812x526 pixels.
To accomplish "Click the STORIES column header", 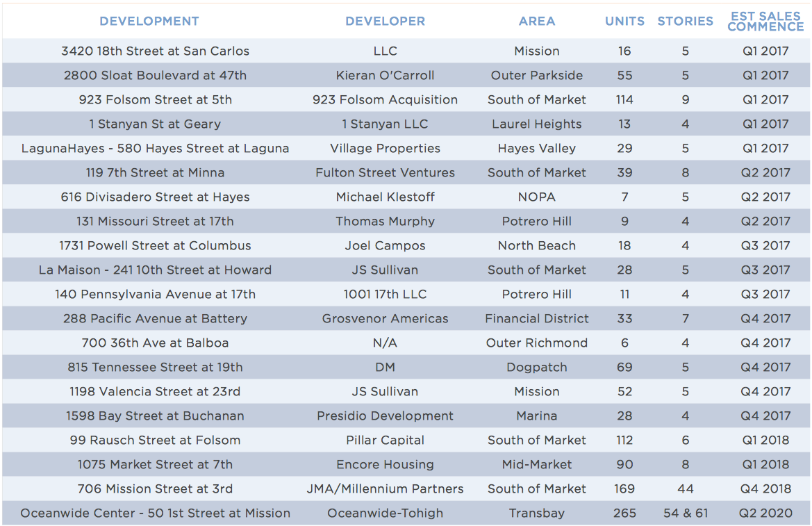I will coord(685,22).
